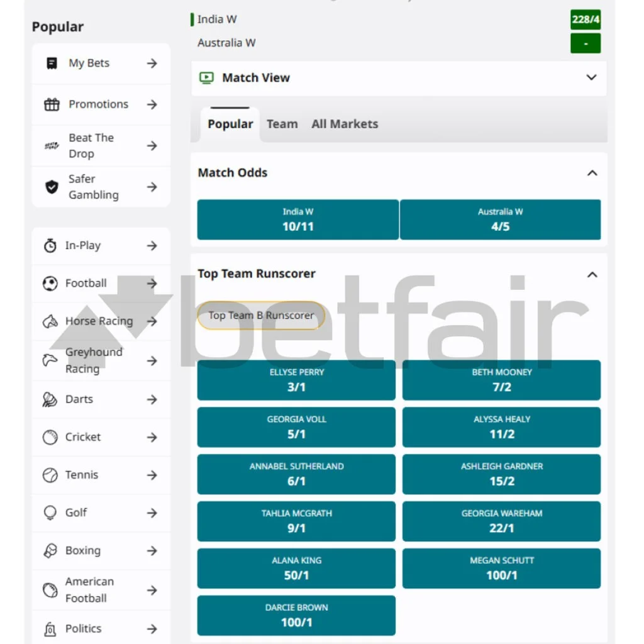Viewport: 644px width, 644px height.
Task: Click the Safer Gambling shield icon
Action: tap(52, 187)
